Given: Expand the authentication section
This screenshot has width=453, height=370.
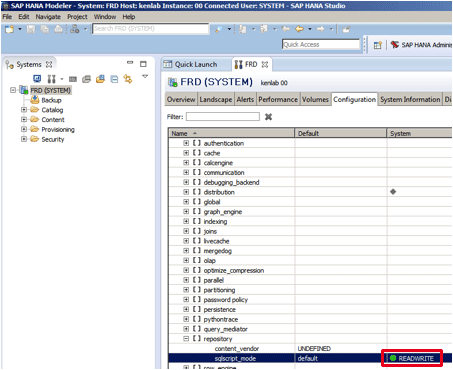Looking at the screenshot, I should coord(186,143).
